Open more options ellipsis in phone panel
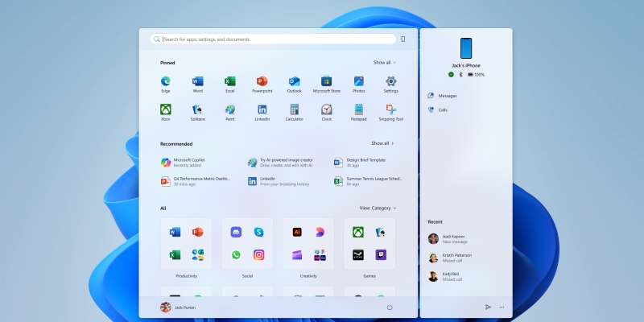 502,307
